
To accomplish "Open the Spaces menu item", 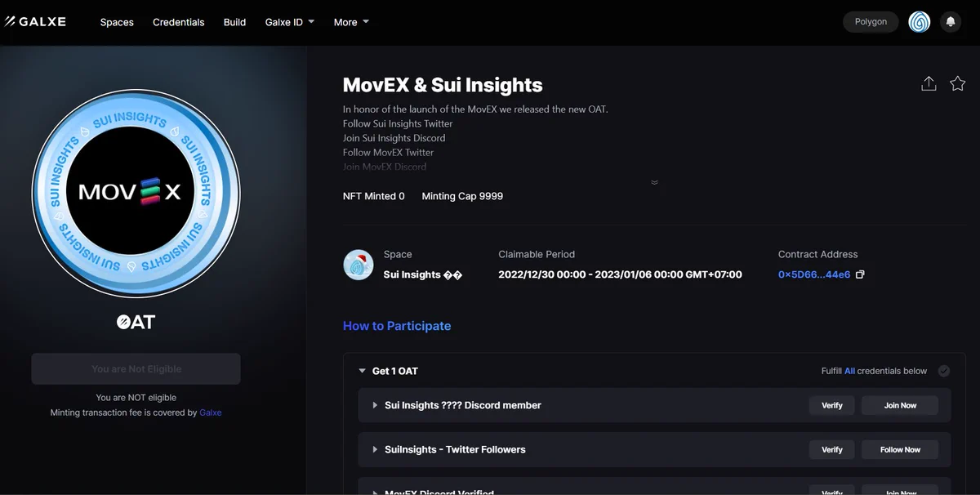I will coord(117,22).
